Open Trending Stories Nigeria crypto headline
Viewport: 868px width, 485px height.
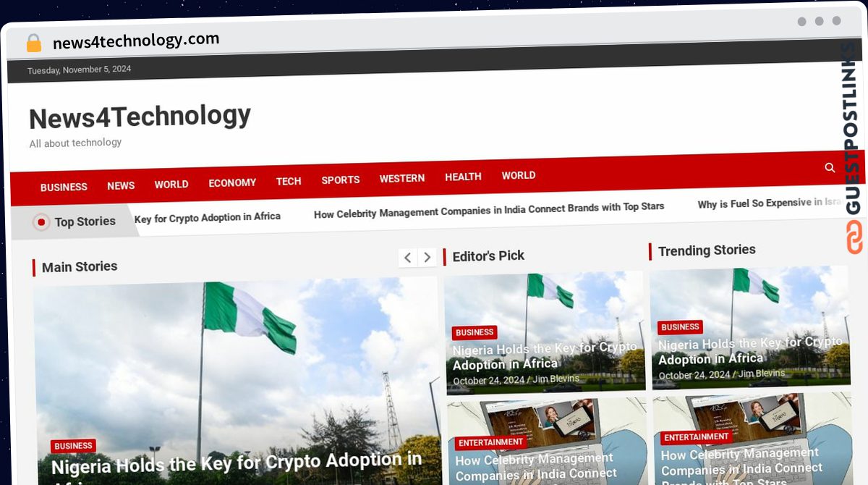750,350
